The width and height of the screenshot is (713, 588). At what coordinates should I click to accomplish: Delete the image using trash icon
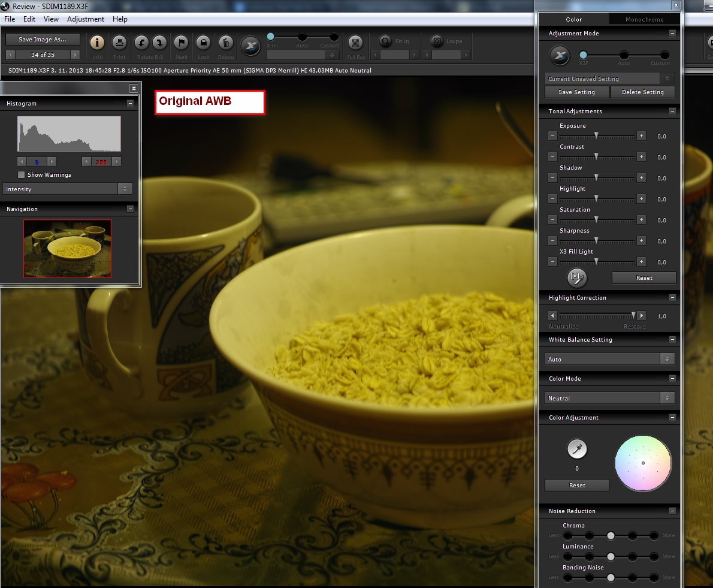(226, 43)
